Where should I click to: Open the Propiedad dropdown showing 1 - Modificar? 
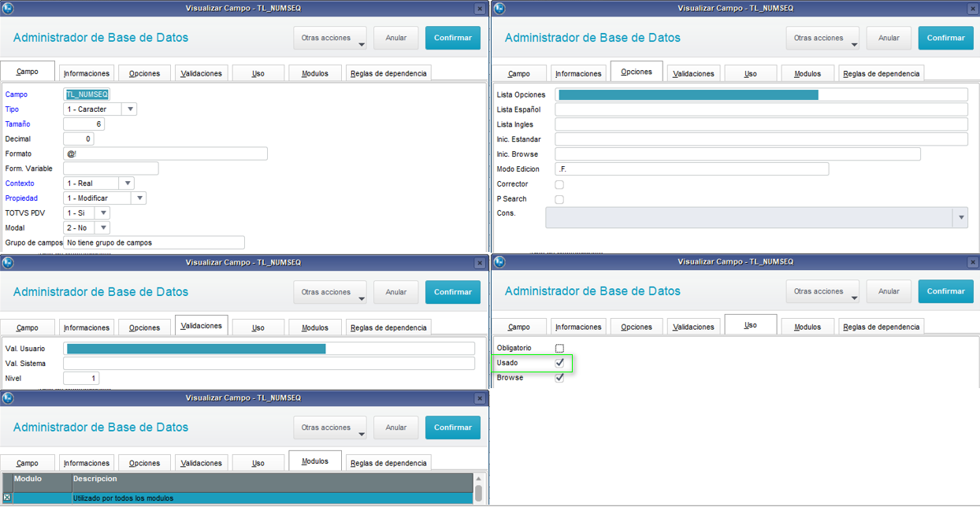[x=139, y=198]
